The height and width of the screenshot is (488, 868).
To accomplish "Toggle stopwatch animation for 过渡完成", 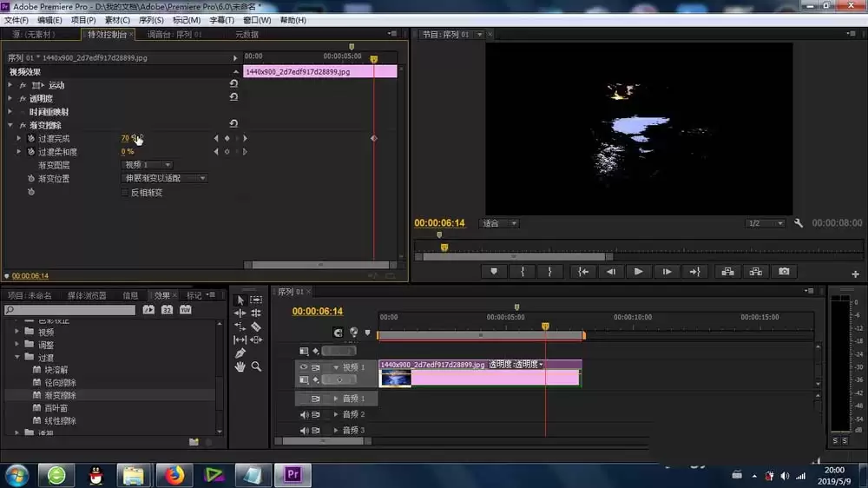I will (x=31, y=138).
